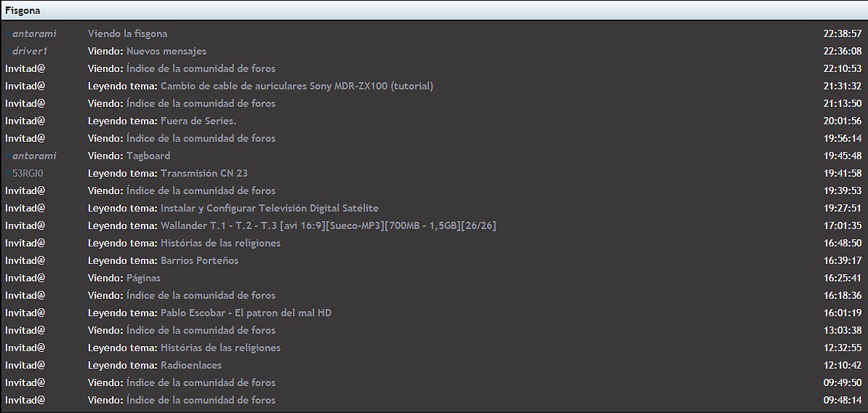Select the timestamp 12:10:42
Screen dimensions: 868x413
click(843, 366)
